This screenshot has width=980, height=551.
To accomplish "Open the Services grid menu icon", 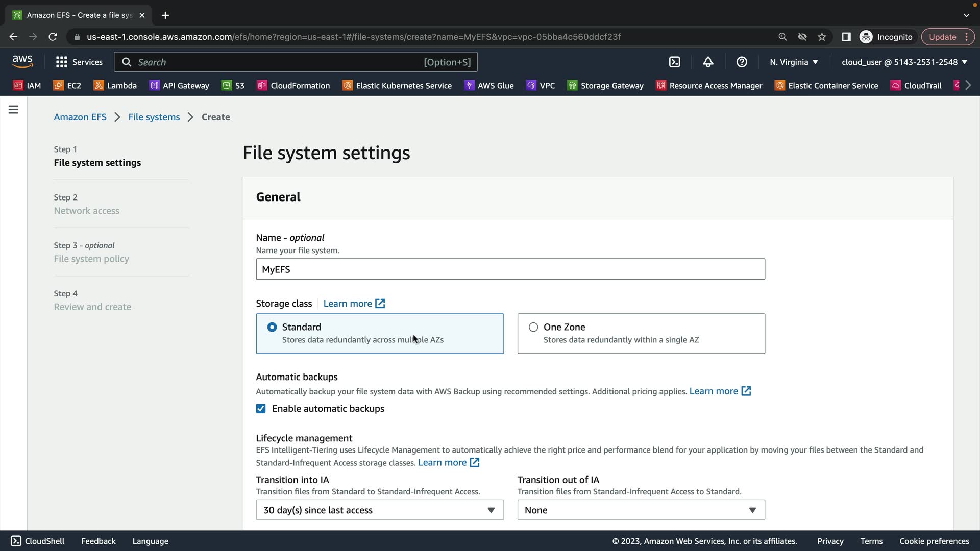I will coord(62,62).
